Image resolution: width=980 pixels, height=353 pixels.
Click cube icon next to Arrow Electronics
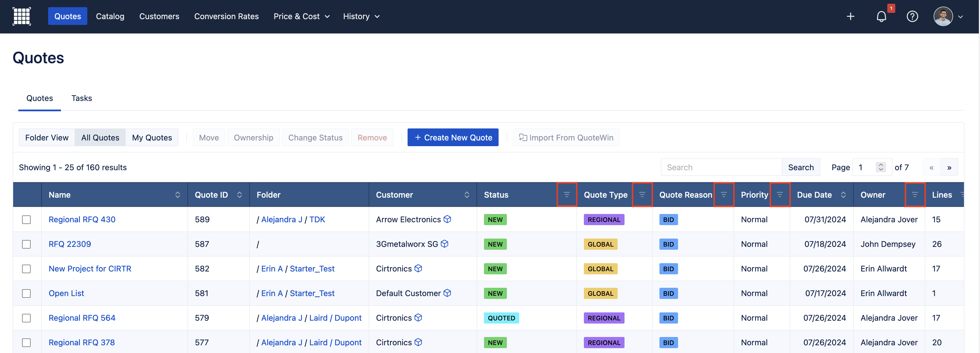[447, 219]
